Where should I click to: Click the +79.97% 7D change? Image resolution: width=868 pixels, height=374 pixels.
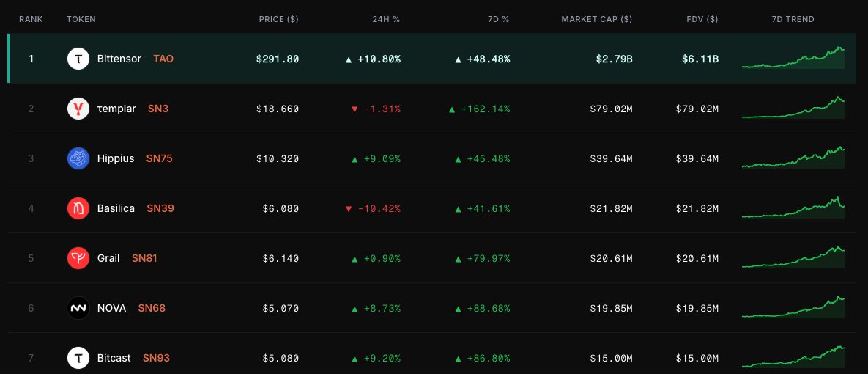click(483, 258)
